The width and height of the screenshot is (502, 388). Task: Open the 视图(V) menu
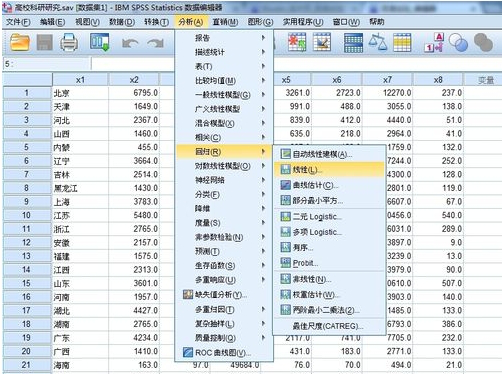pyautogui.click(x=87, y=22)
